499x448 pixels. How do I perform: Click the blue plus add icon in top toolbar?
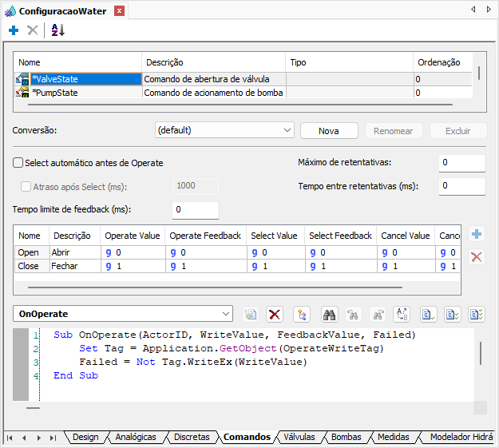tap(13, 30)
